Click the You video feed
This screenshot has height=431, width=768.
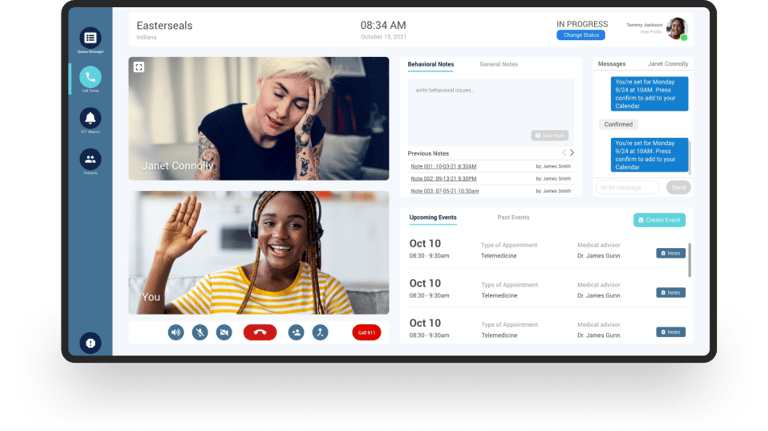[259, 253]
